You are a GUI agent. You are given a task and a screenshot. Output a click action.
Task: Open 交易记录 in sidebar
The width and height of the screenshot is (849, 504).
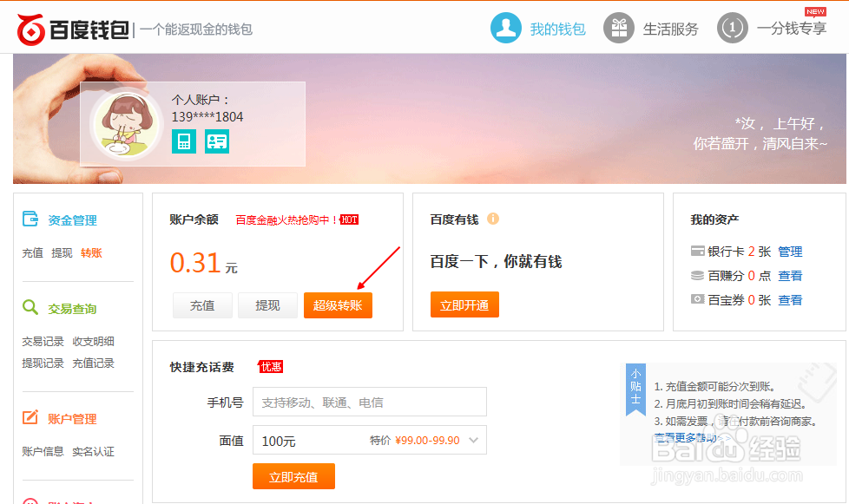tap(43, 342)
